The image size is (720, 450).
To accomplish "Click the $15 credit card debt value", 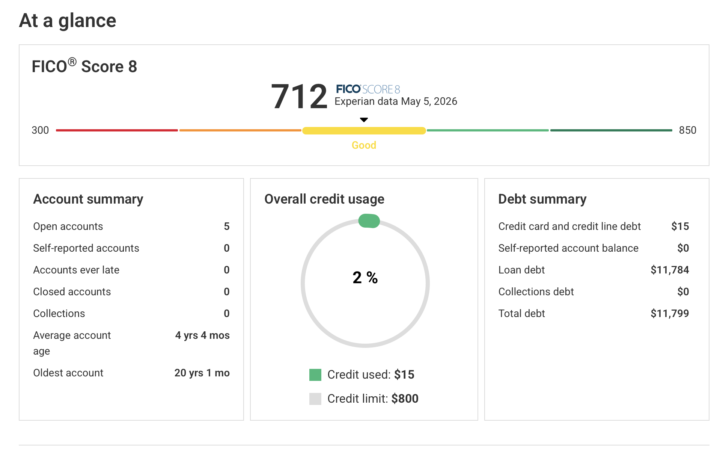I will pos(680,226).
